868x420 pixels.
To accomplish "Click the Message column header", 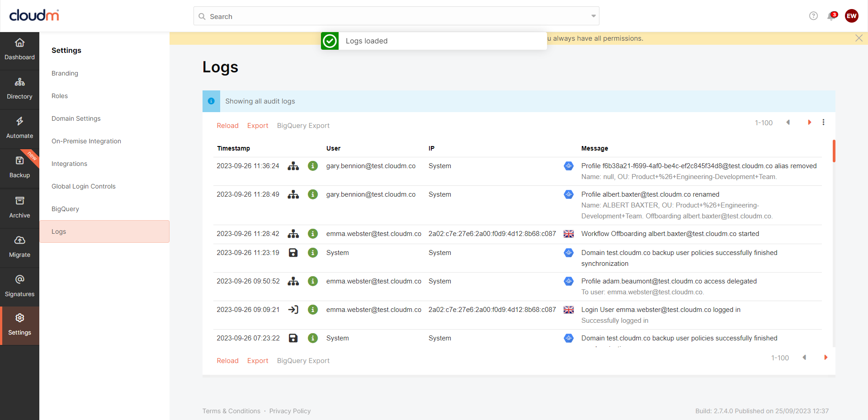I will 594,148.
